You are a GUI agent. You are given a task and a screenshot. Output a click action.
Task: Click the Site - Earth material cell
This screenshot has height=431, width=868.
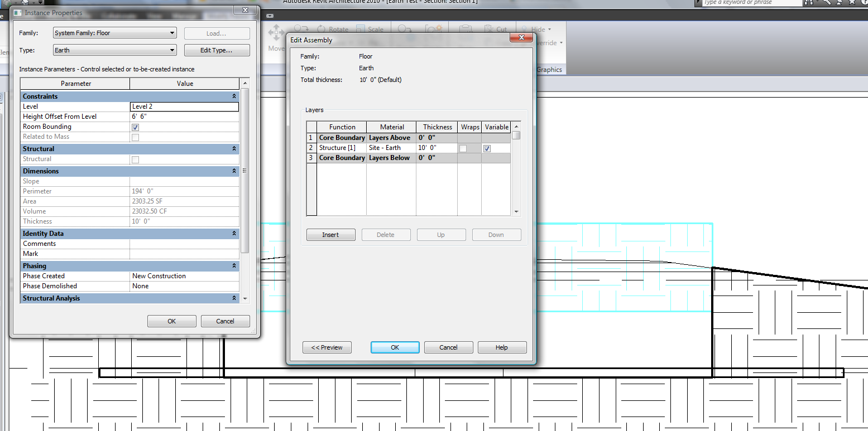tap(391, 148)
